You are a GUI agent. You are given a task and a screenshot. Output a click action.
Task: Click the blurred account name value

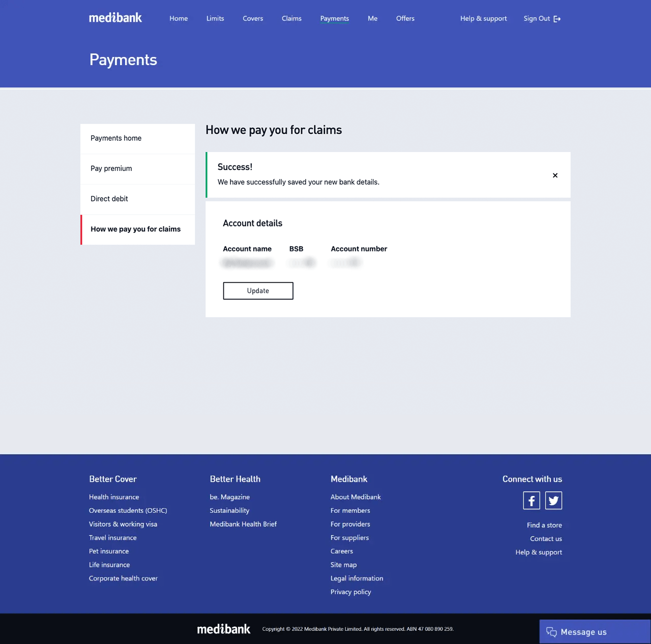(x=247, y=263)
